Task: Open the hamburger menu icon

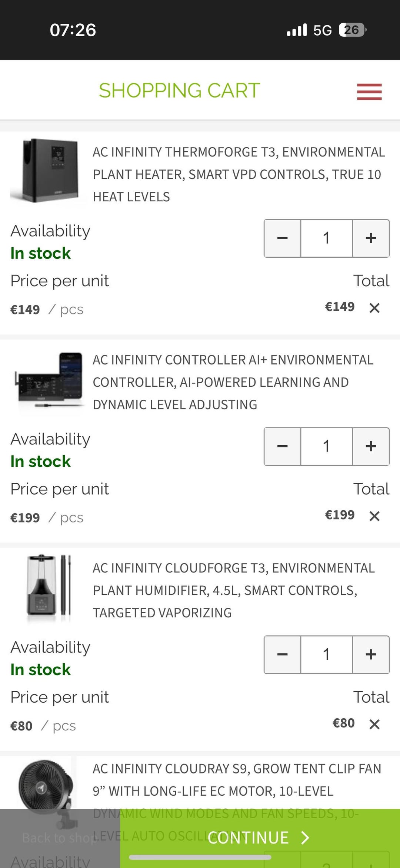Action: tap(369, 92)
